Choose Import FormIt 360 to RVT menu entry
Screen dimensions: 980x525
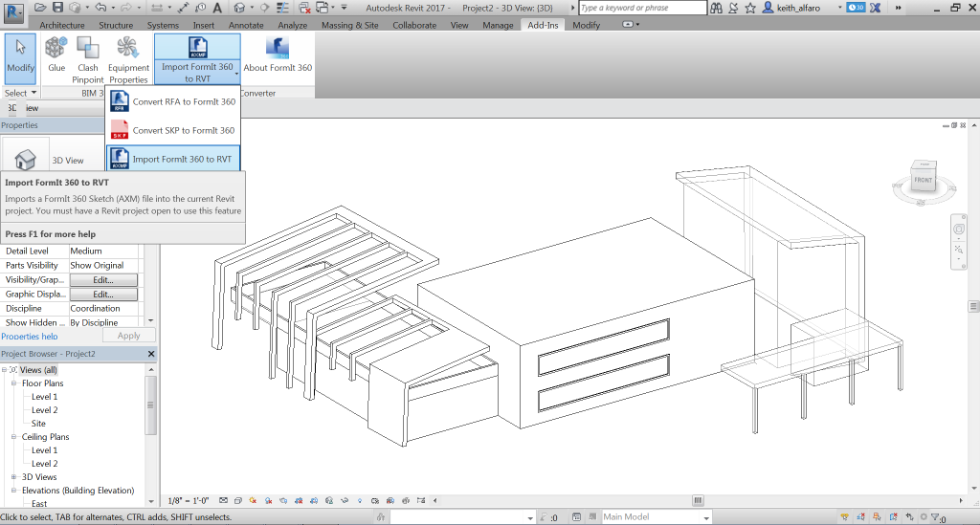pos(173,159)
